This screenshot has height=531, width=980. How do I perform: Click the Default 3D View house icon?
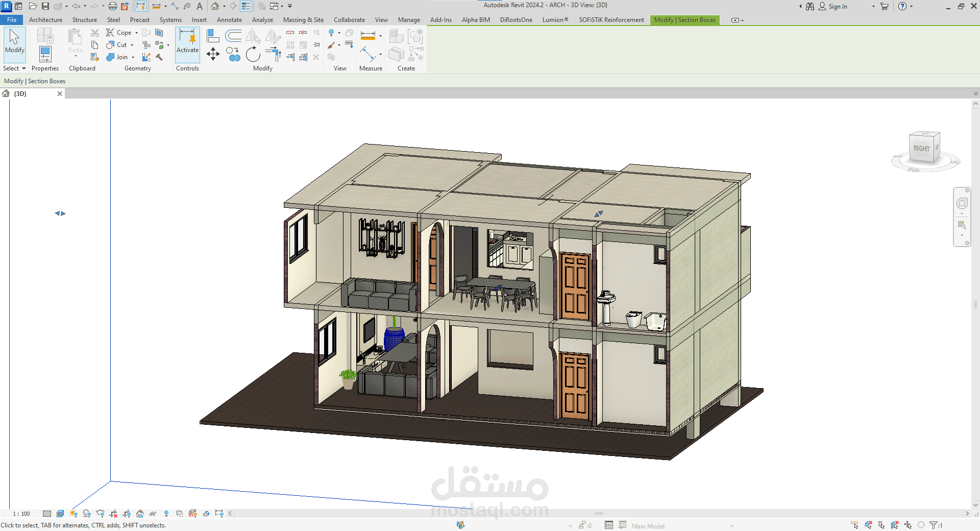click(x=215, y=6)
